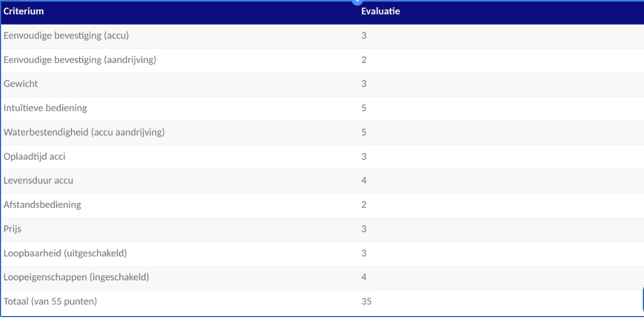
Task: Select the evaluation value for Afstandsbediening
Action: (364, 204)
